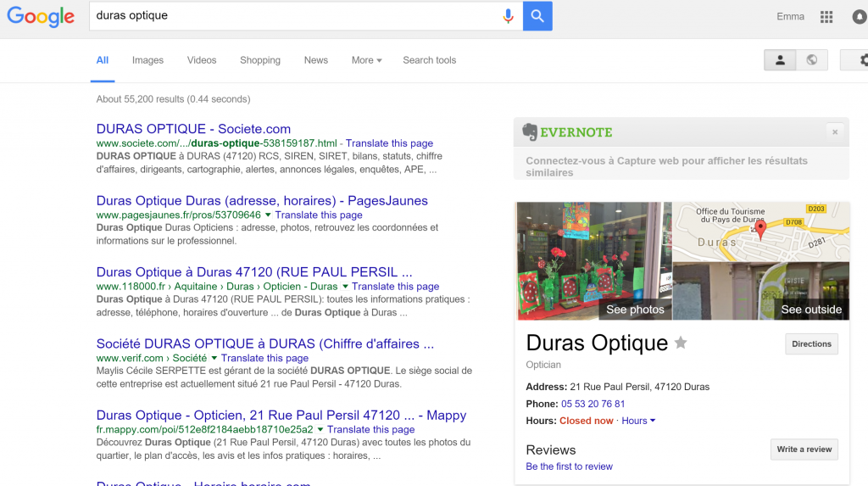Click the Emma account name

click(x=790, y=17)
